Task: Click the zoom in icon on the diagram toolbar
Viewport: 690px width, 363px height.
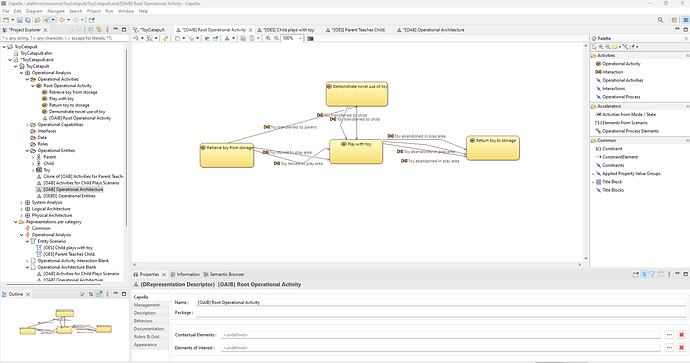Action: click(268, 38)
